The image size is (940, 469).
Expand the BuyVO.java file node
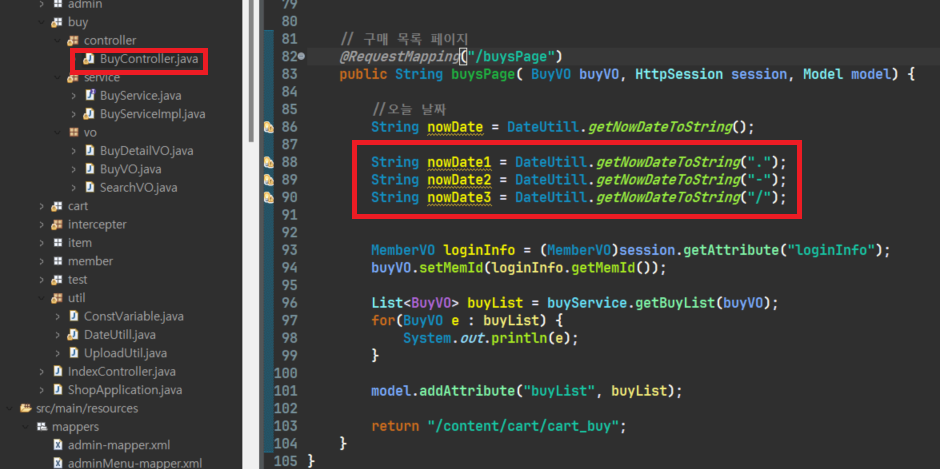coord(74,170)
